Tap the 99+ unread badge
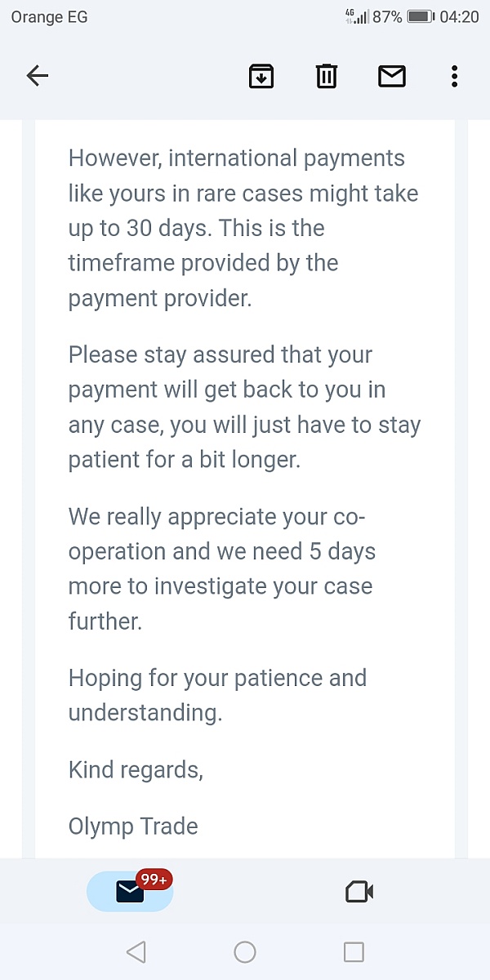The image size is (490, 980). coord(154,880)
